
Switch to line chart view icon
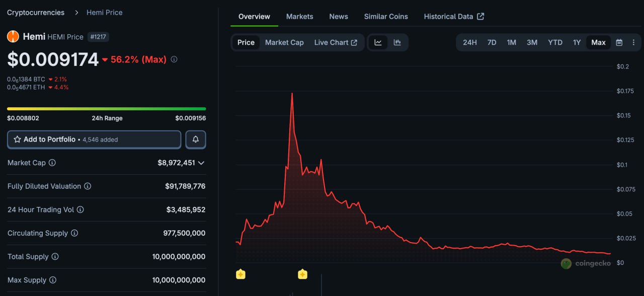(378, 42)
